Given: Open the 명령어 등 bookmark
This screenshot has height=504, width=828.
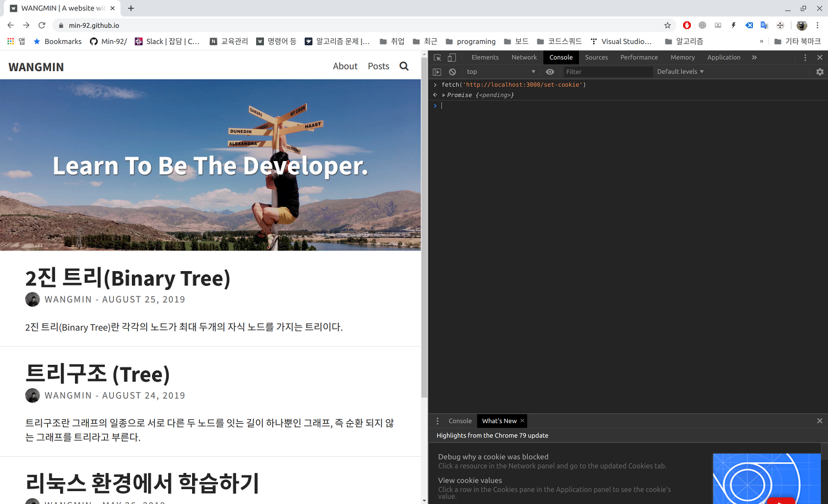Looking at the screenshot, I should pyautogui.click(x=276, y=41).
